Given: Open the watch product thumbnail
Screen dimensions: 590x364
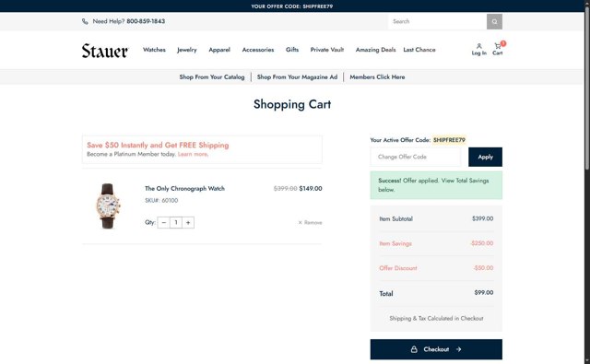Looking at the screenshot, I should click(108, 206).
